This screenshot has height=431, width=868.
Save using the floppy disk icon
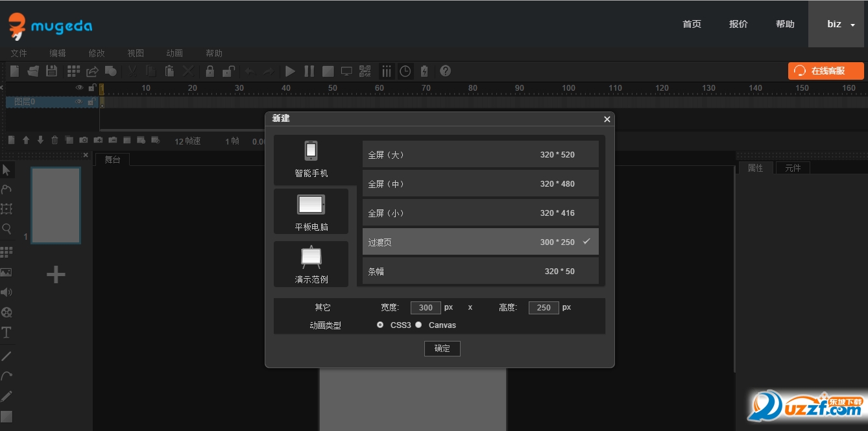(x=52, y=71)
